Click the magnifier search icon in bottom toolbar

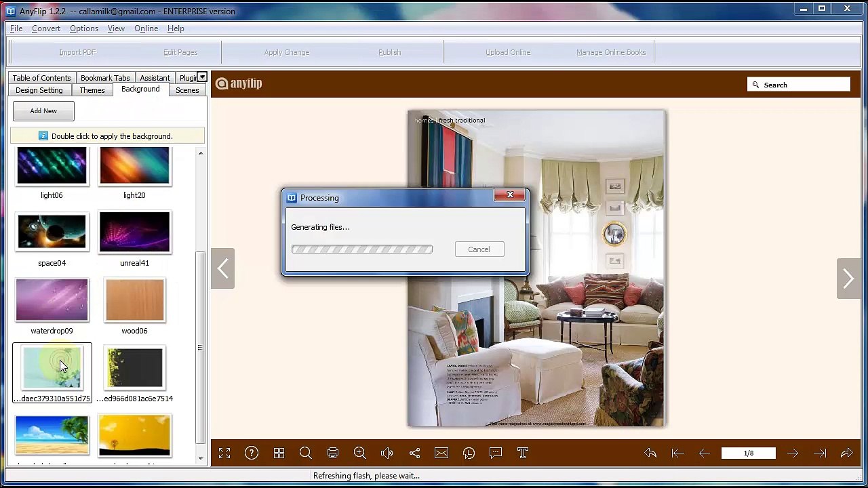[x=306, y=453]
